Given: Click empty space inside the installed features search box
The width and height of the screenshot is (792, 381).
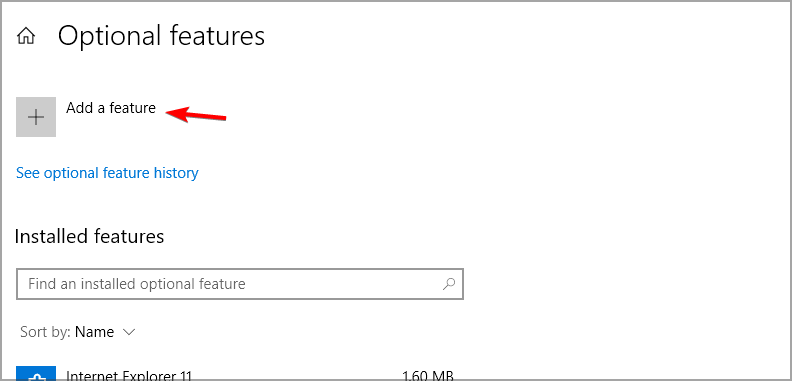Looking at the screenshot, I should (343, 284).
